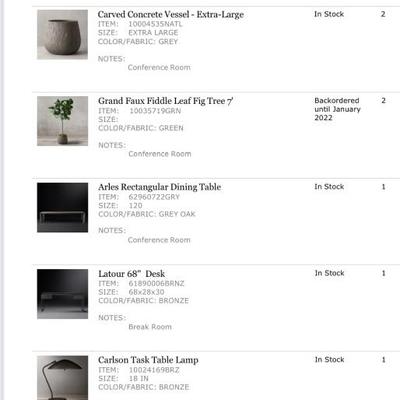Select Conference Room note under dining table
Viewport: 400px width, 400px height.
[x=159, y=240]
